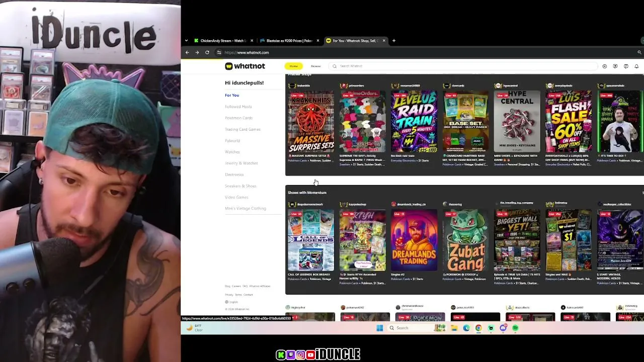Open Discord from taskbar
Viewport: 644px width, 362px height.
pyautogui.click(x=503, y=328)
